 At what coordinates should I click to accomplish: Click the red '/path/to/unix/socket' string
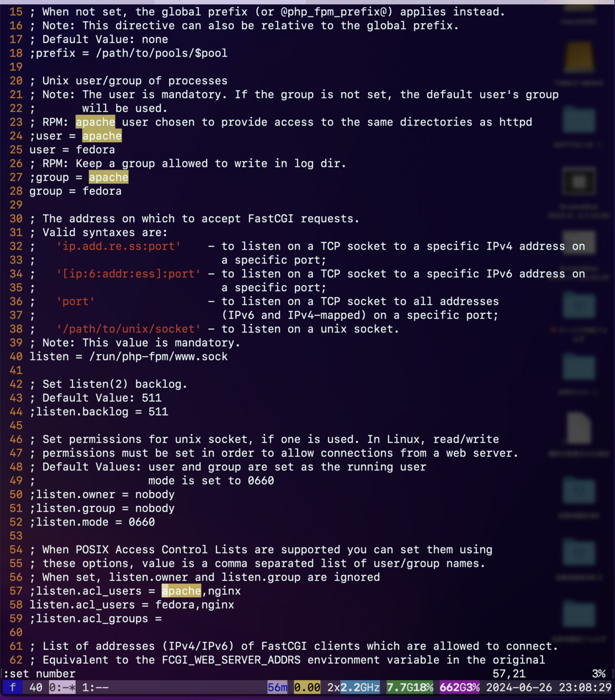[128, 329]
